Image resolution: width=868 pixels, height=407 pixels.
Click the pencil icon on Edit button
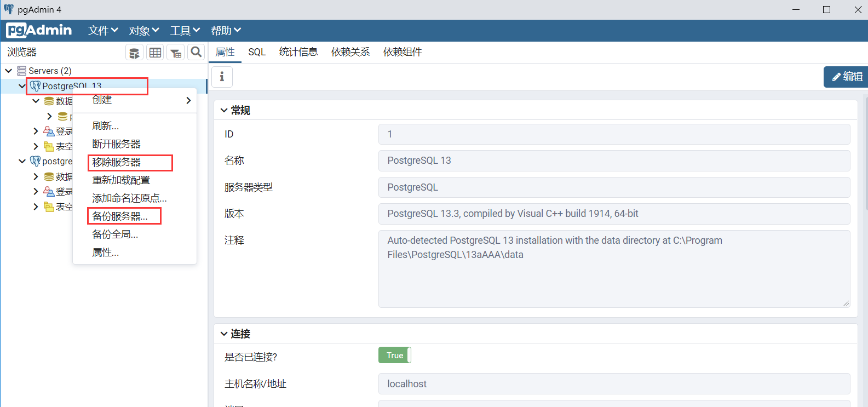tap(836, 77)
